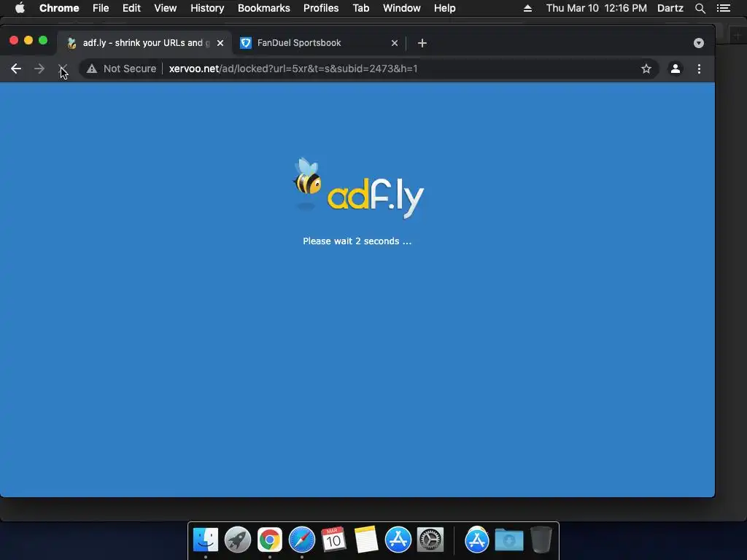Image resolution: width=747 pixels, height=560 pixels.
Task: Click the eject icon in the menu bar
Action: click(x=527, y=8)
